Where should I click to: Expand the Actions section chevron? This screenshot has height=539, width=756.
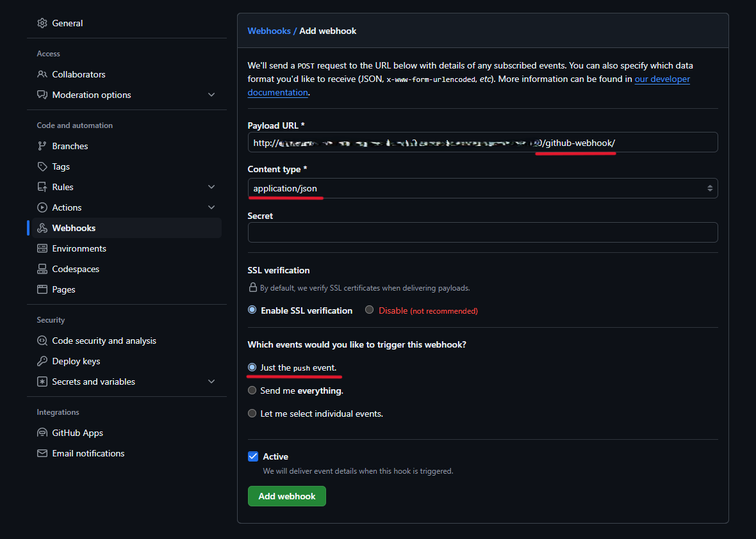tap(211, 207)
